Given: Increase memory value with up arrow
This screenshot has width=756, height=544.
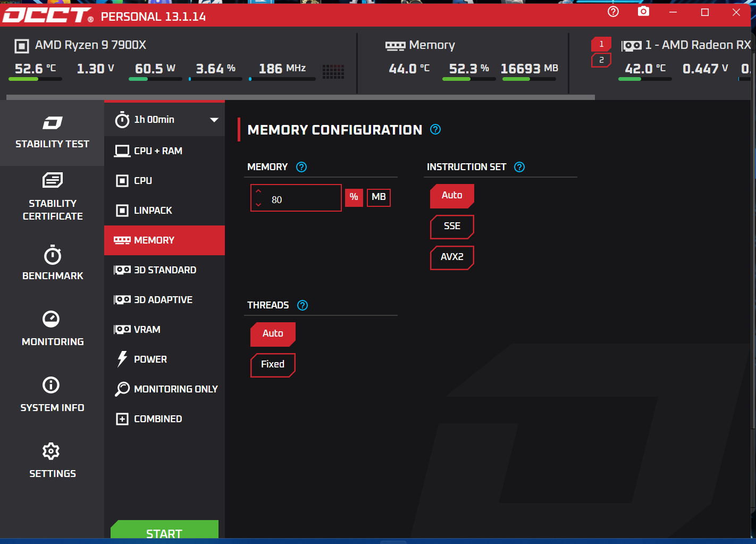Looking at the screenshot, I should point(258,191).
